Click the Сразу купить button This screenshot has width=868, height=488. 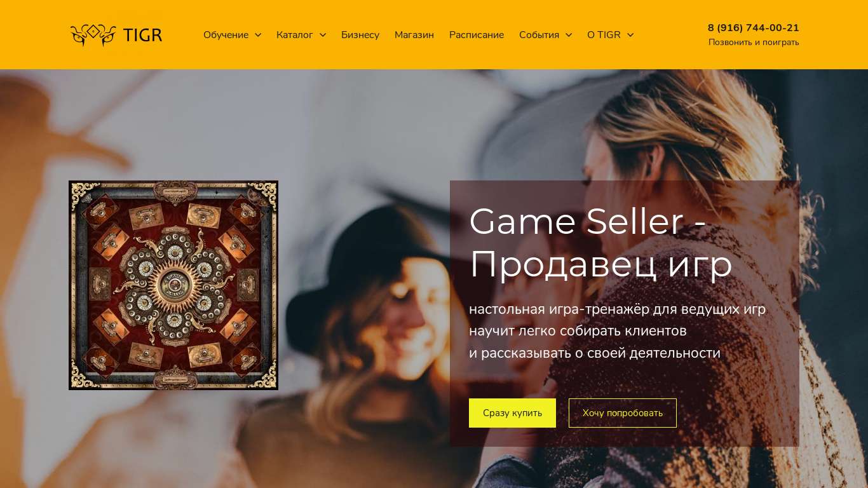click(x=512, y=413)
